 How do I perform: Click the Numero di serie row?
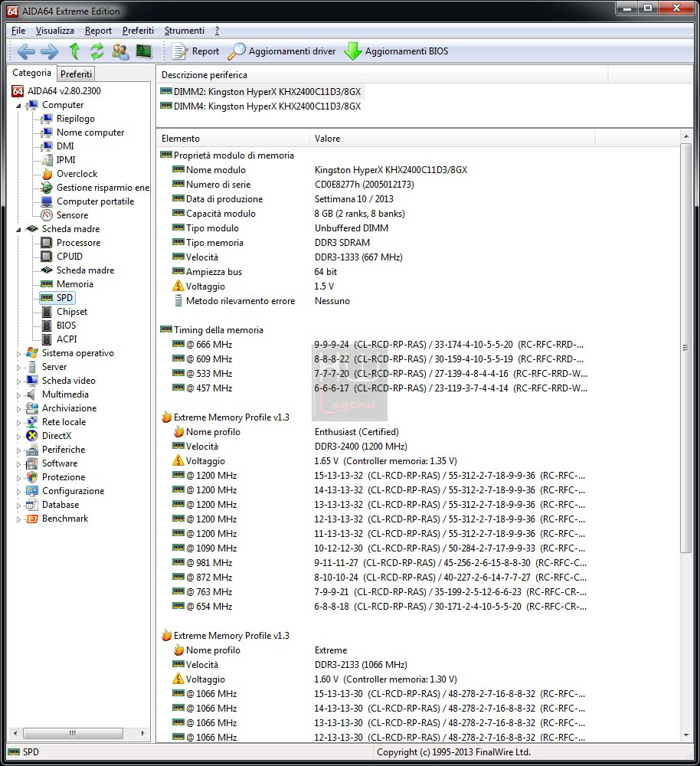pos(293,185)
